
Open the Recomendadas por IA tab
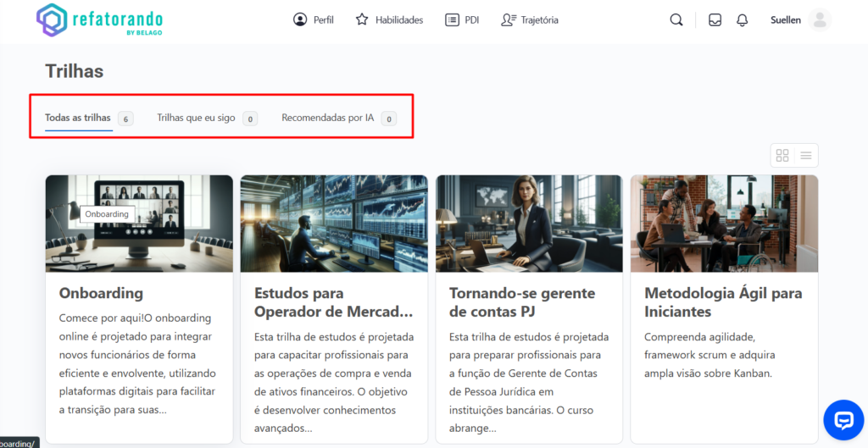(327, 118)
